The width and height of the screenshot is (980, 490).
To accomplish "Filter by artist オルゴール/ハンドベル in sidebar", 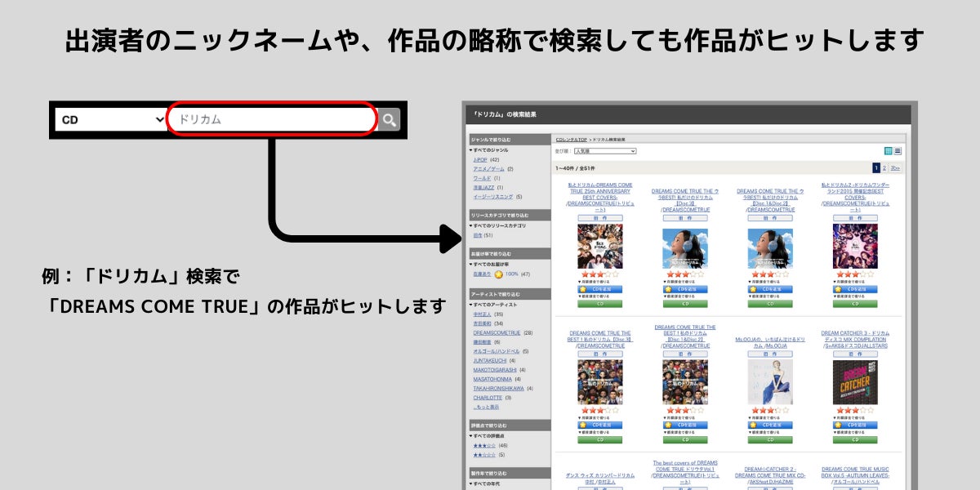I will (496, 351).
